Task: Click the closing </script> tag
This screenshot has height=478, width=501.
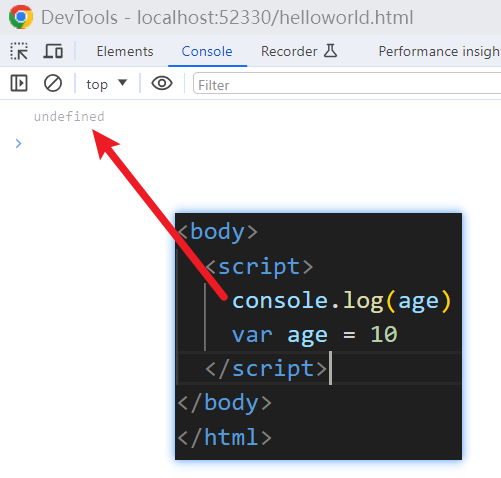Action: tap(266, 369)
